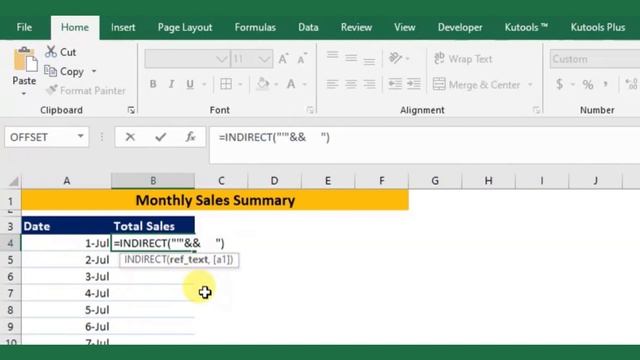The image size is (640, 360).
Task: Align text left
Action: (332, 84)
